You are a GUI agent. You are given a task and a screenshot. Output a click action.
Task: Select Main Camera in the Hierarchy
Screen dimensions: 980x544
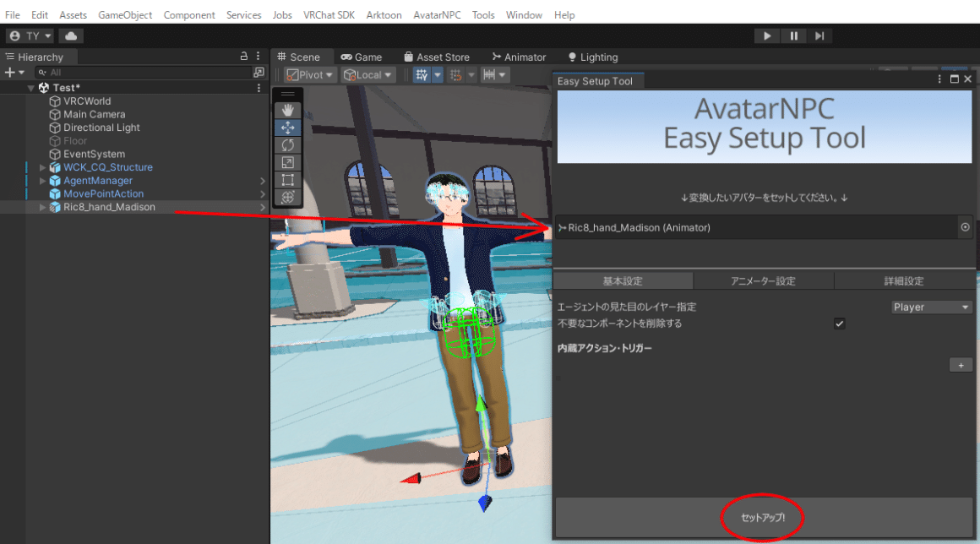point(94,114)
